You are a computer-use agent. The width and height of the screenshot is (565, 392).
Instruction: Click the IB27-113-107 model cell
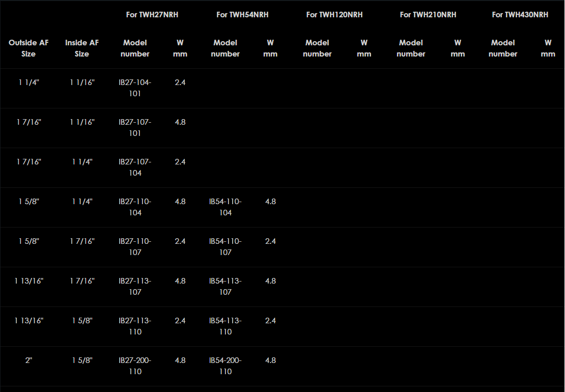(135, 287)
